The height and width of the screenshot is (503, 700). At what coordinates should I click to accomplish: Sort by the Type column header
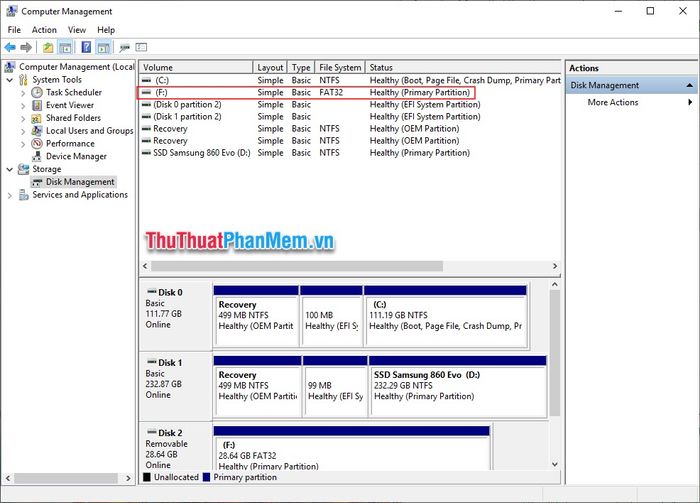(301, 67)
